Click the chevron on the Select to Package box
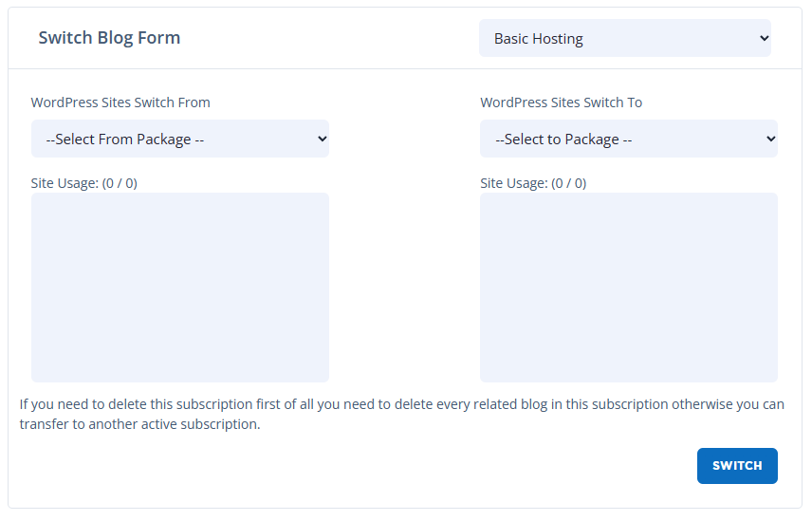 pos(770,139)
